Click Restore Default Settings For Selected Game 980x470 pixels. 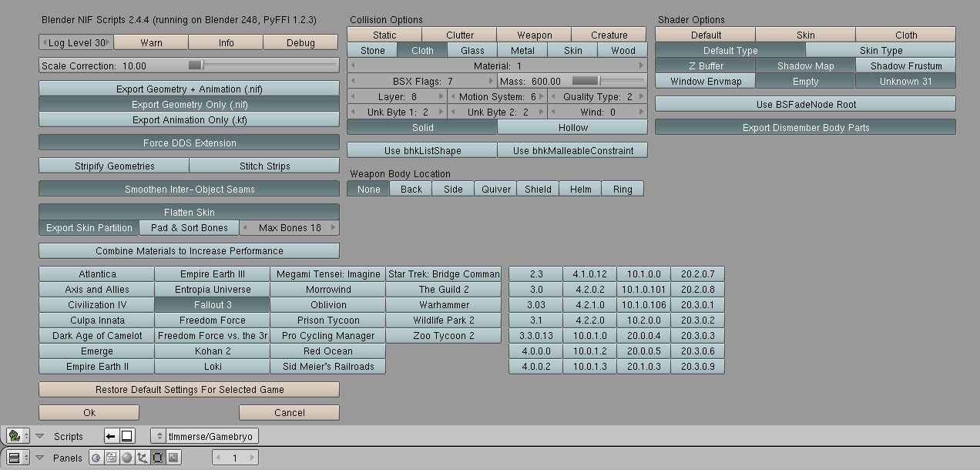189,389
